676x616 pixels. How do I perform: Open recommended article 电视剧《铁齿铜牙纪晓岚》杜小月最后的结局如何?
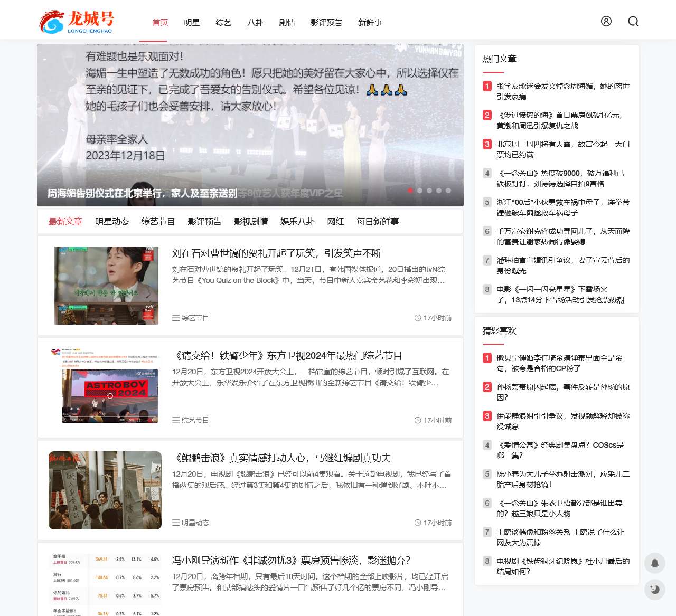[563, 566]
